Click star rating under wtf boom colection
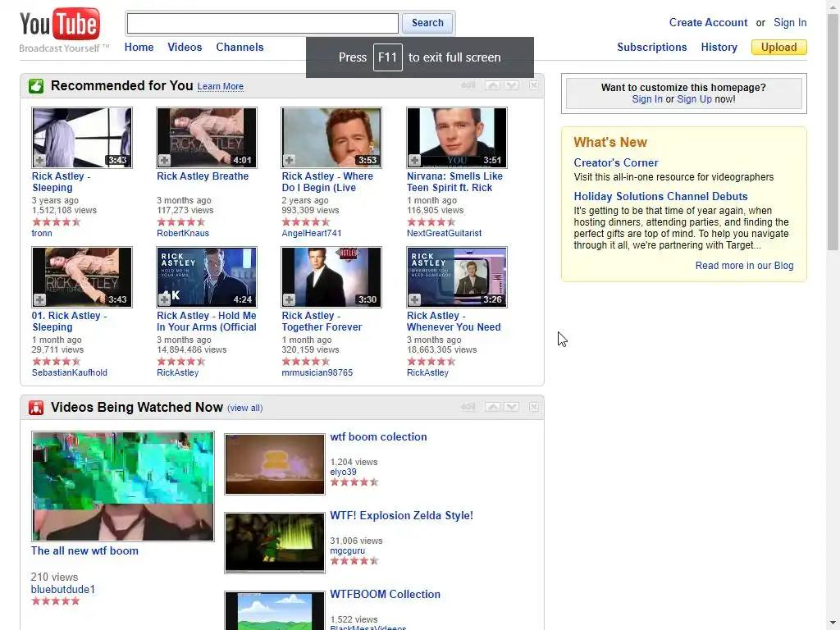840x630 pixels. click(354, 482)
